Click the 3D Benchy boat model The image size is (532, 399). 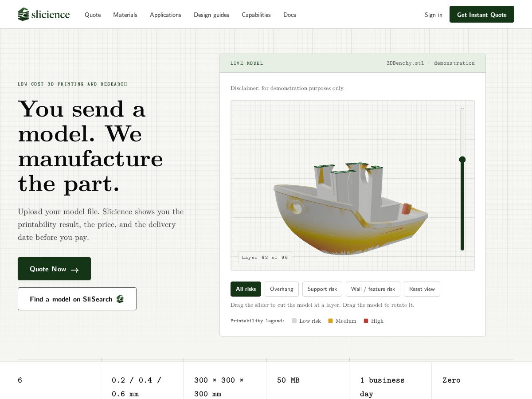pyautogui.click(x=350, y=208)
